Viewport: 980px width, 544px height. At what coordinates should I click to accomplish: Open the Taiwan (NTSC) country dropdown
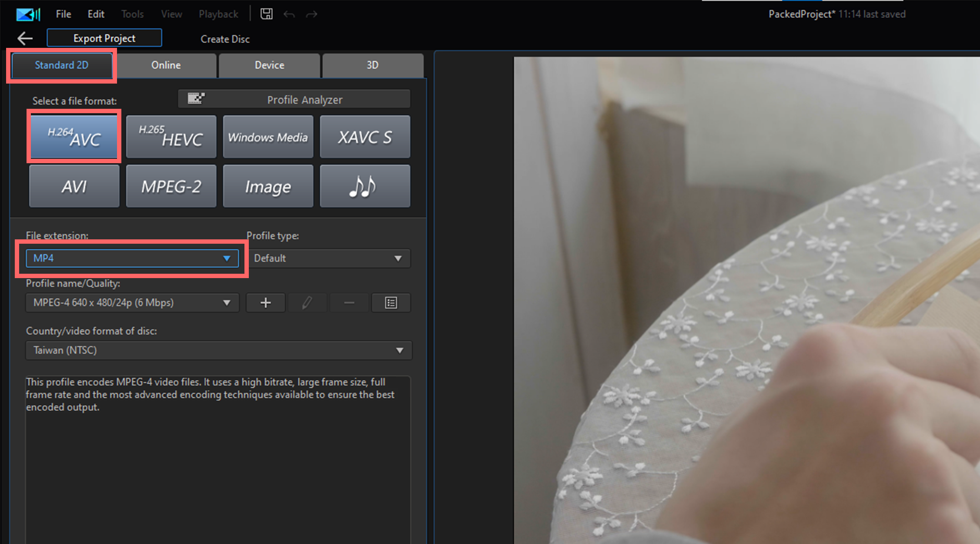(218, 350)
